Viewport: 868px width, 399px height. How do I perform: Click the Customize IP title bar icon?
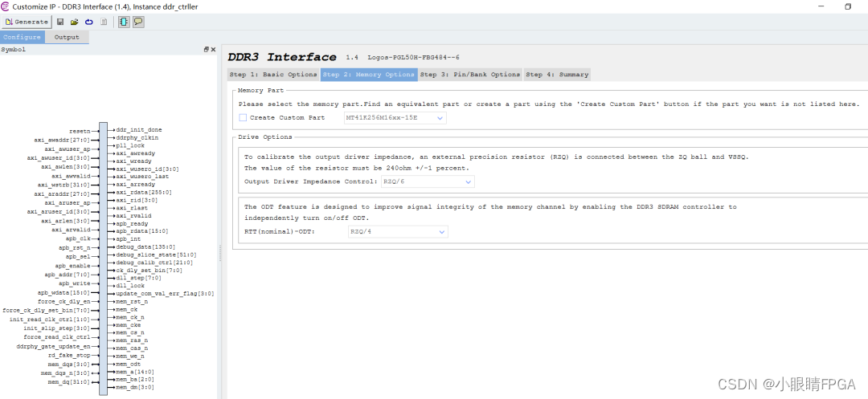click(6, 6)
